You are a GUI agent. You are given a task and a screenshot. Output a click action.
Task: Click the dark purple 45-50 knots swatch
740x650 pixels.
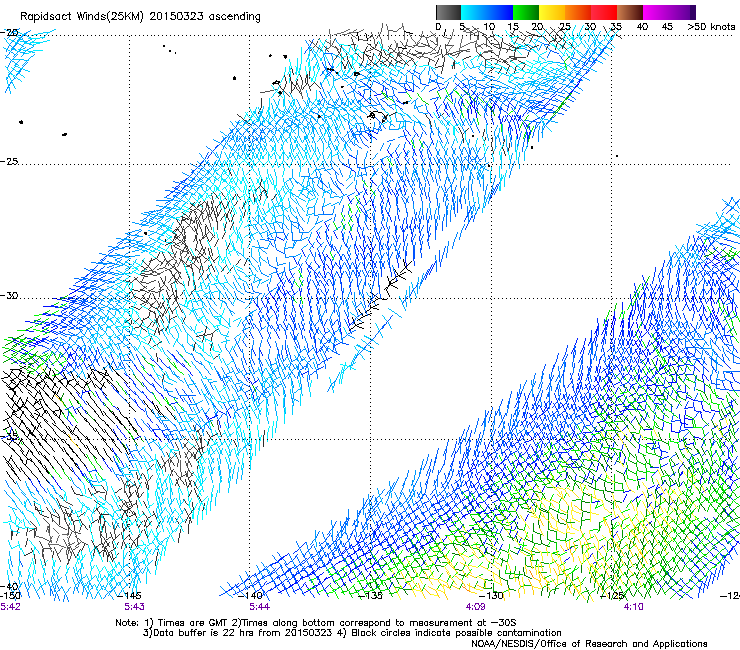coord(682,12)
